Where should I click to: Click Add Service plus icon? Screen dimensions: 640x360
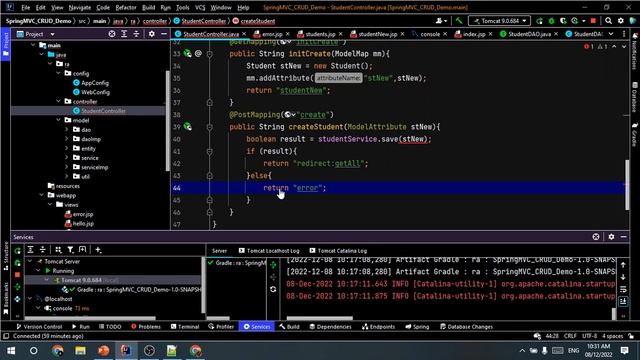pyautogui.click(x=98, y=250)
